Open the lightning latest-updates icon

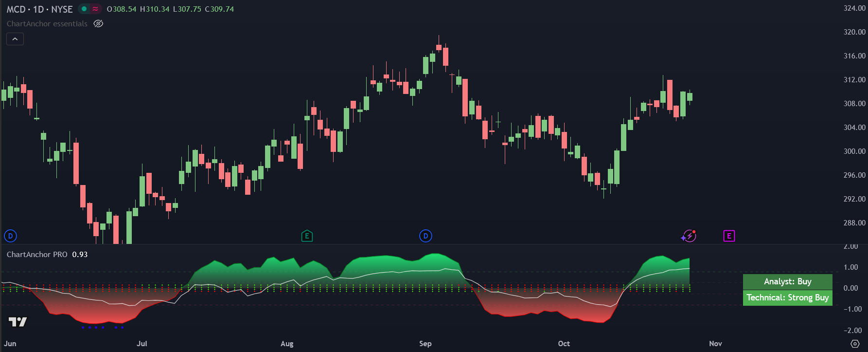(689, 236)
